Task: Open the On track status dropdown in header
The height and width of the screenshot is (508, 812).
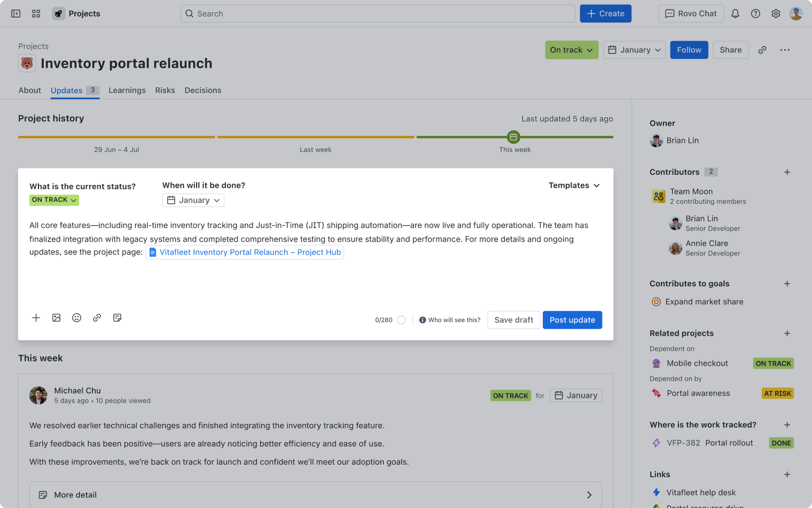Action: click(572, 50)
